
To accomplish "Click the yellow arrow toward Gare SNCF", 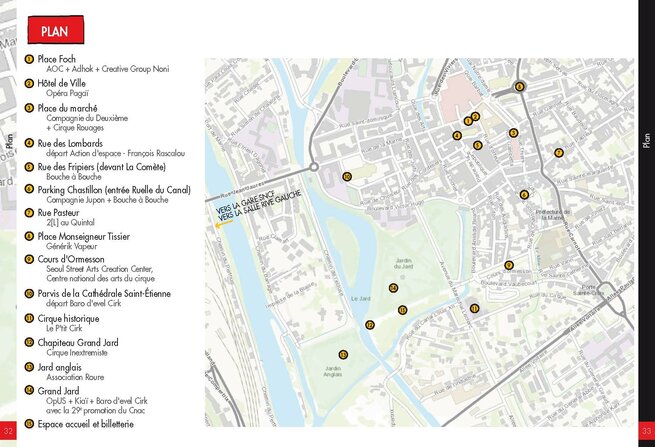I will tap(223, 224).
